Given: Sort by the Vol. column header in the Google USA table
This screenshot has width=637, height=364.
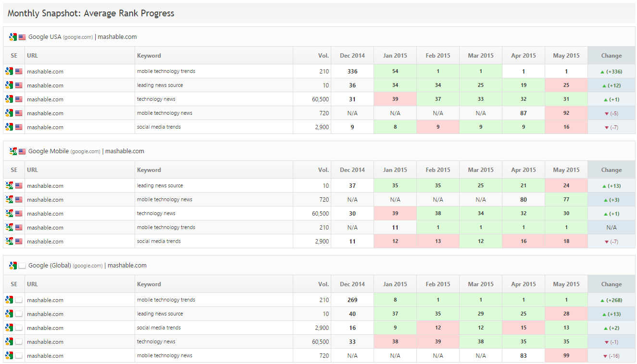Looking at the screenshot, I should (x=323, y=56).
